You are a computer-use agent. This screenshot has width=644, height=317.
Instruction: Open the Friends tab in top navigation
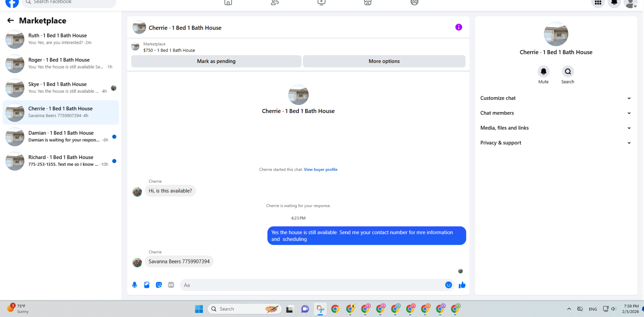pos(275,3)
